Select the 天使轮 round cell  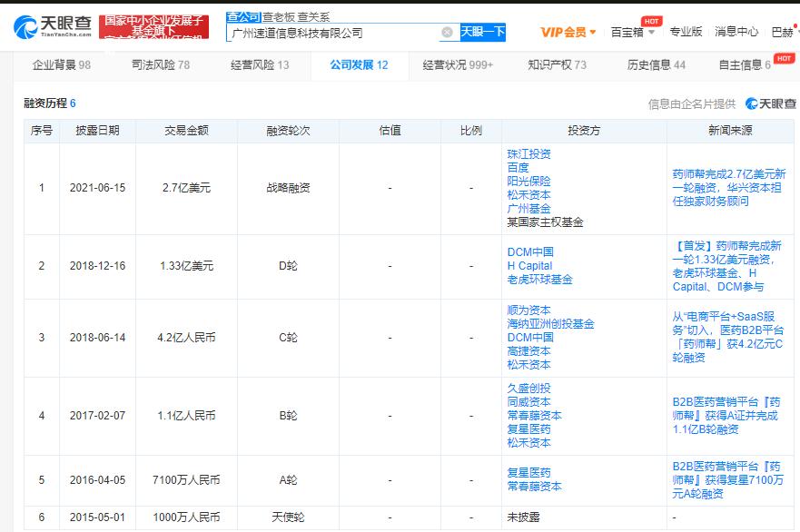(288, 517)
